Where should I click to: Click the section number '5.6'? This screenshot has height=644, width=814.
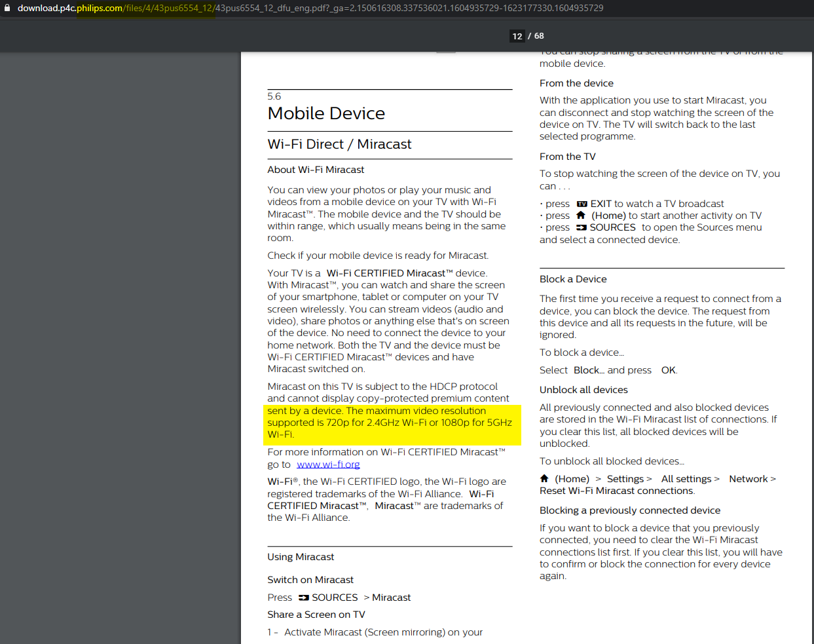tap(274, 96)
